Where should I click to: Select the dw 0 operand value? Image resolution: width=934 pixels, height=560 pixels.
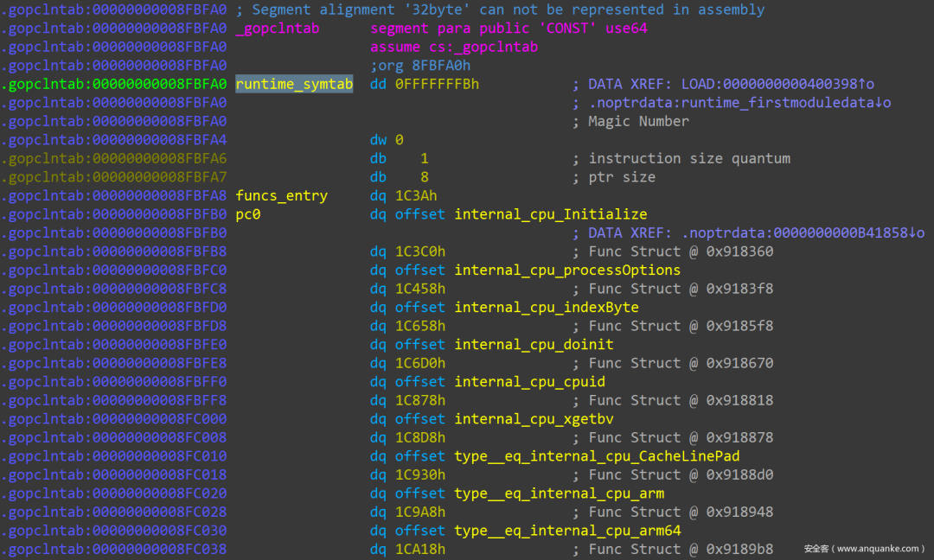(399, 140)
